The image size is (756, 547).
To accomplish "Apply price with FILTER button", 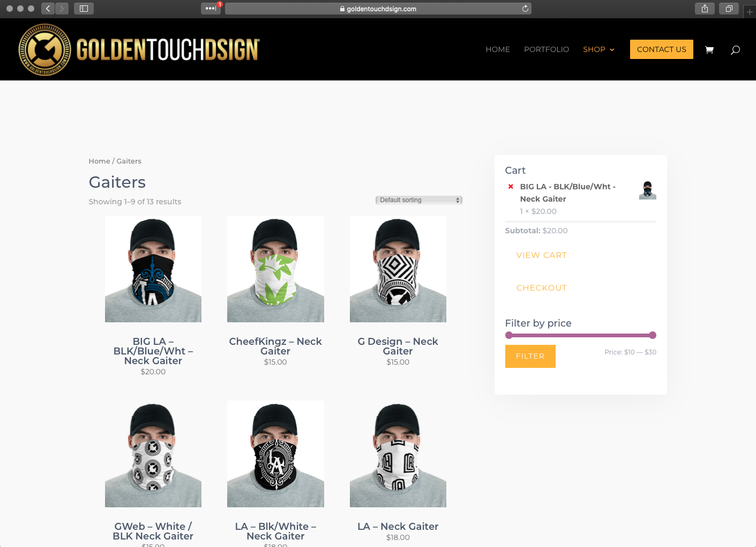I will click(x=530, y=356).
